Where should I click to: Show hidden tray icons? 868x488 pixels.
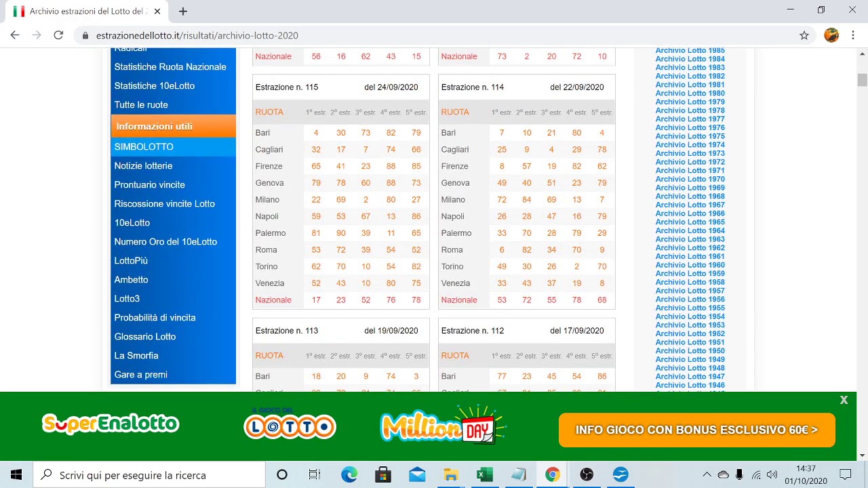click(707, 474)
